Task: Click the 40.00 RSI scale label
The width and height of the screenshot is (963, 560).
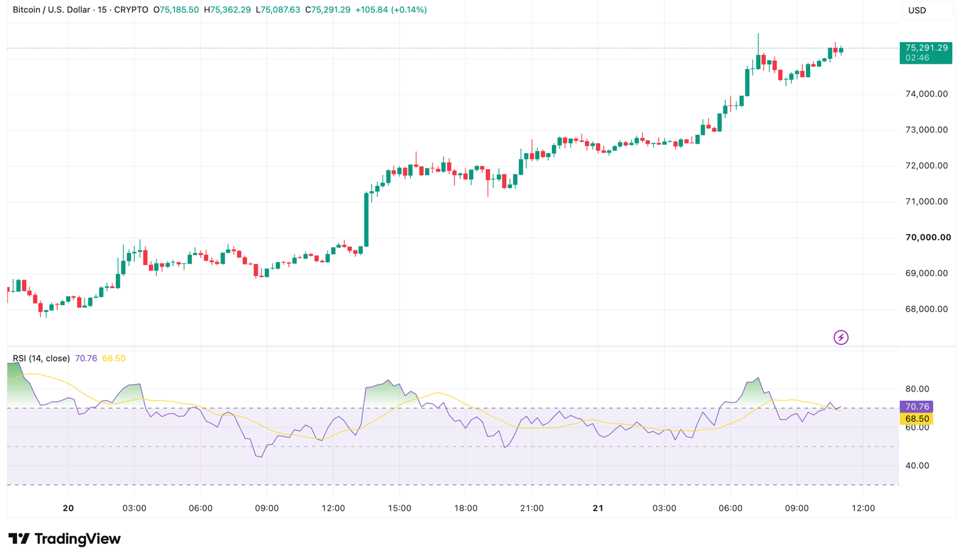Action: 917,466
